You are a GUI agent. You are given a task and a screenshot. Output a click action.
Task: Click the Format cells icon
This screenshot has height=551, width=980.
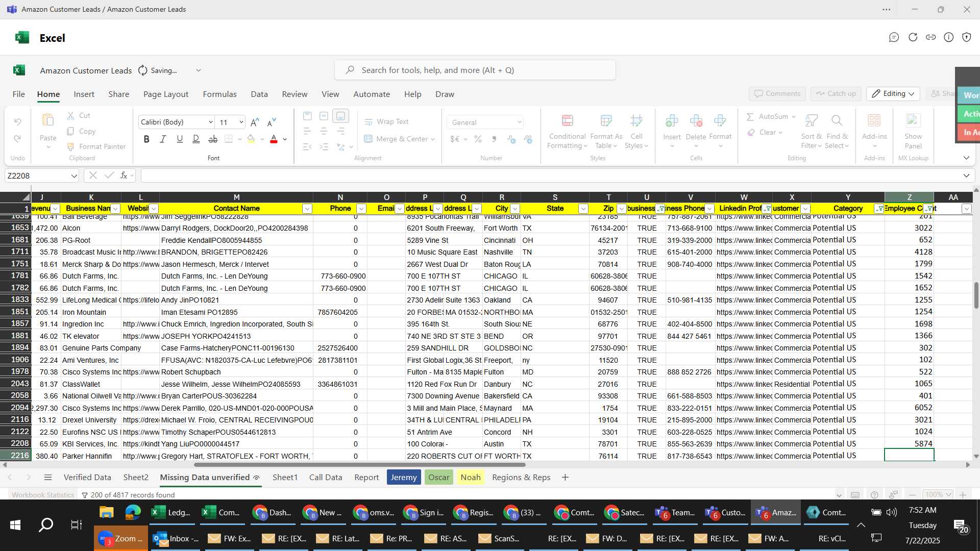720,121
